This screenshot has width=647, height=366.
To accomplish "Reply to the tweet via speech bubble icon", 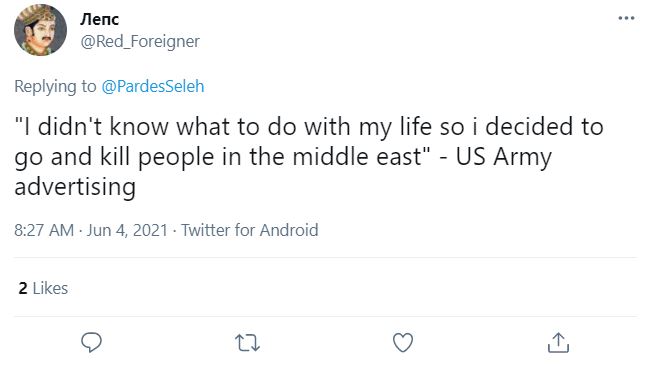I will (91, 342).
